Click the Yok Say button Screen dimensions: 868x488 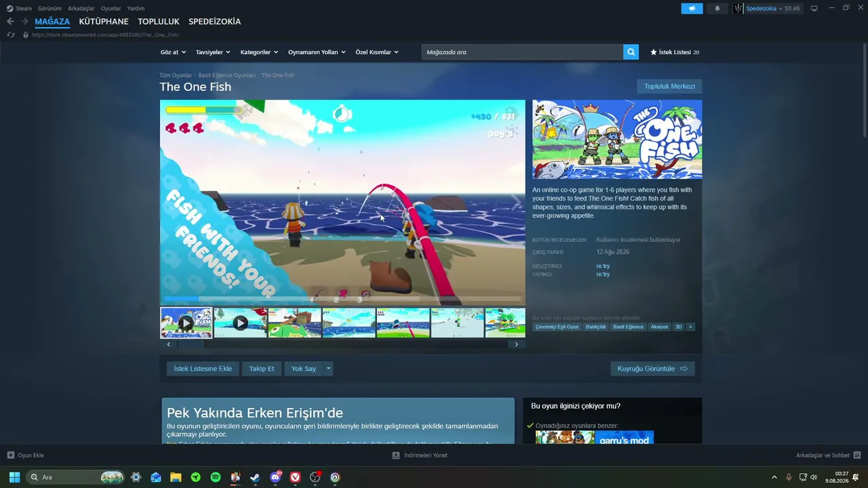coord(304,369)
